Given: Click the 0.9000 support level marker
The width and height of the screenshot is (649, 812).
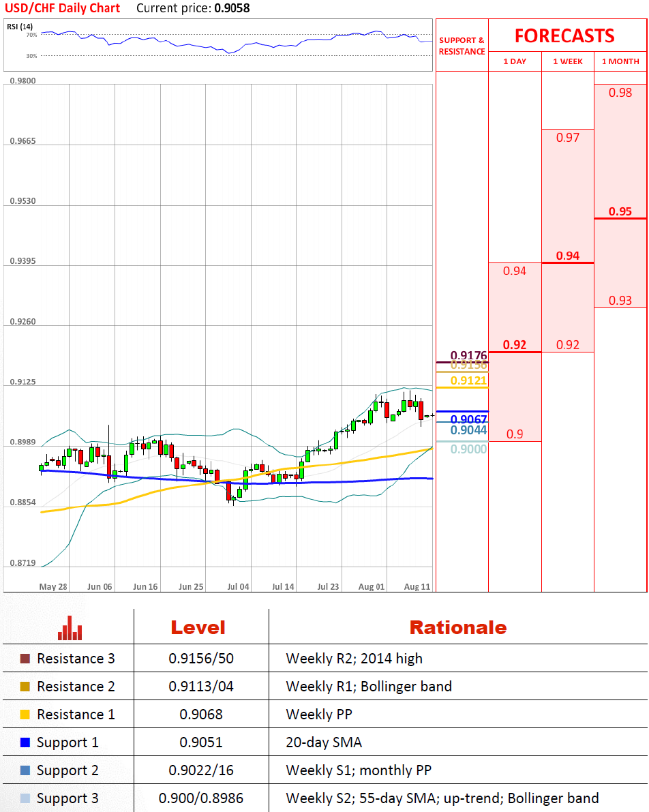Looking at the screenshot, I should (469, 449).
